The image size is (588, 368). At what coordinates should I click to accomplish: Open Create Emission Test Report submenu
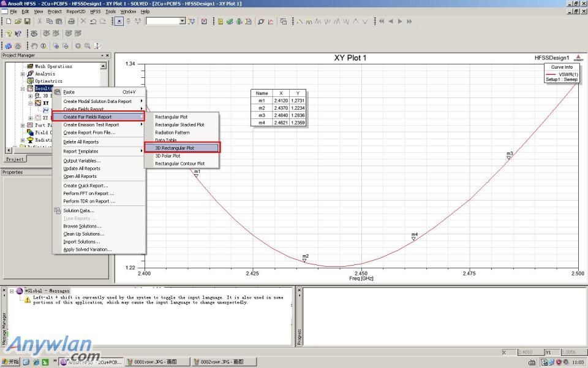tap(99, 125)
